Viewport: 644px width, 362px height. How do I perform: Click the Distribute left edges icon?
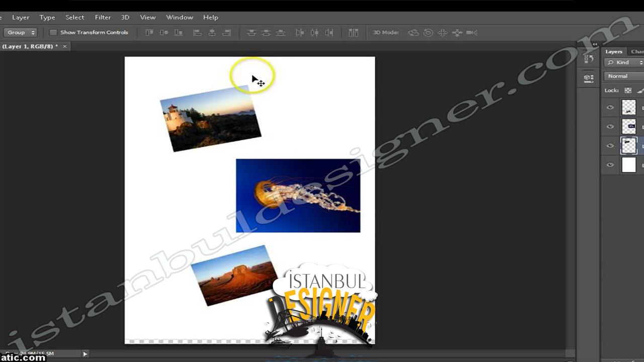pyautogui.click(x=300, y=33)
